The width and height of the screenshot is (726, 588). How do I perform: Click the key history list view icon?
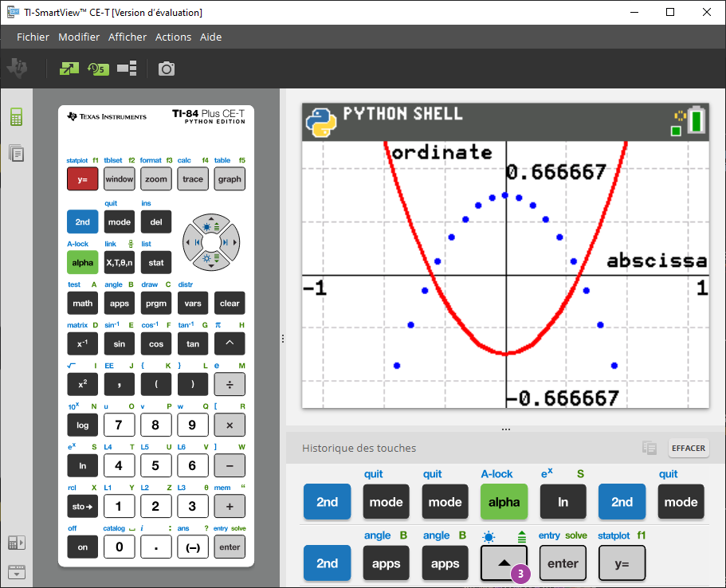pyautogui.click(x=649, y=448)
